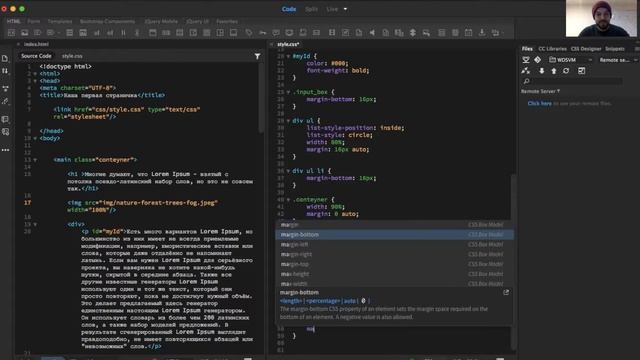640x360 pixels.
Task: Choose margin-right from code hints
Action: tap(394, 254)
